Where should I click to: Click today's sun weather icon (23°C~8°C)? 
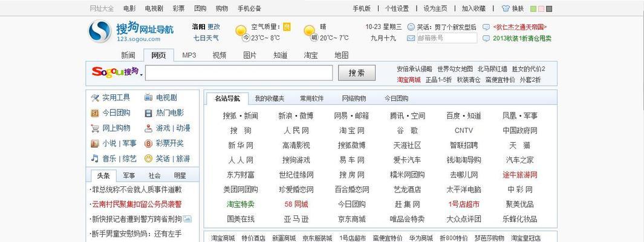pyautogui.click(x=241, y=31)
